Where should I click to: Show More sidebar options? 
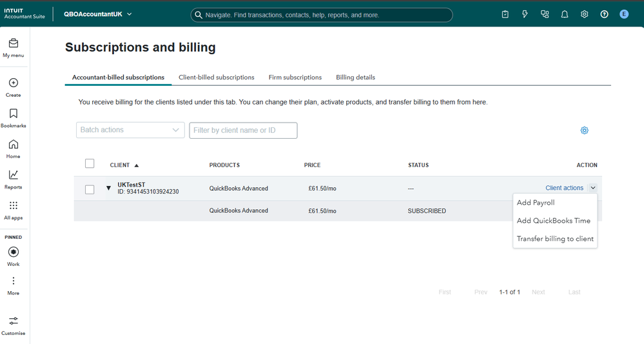tap(13, 286)
